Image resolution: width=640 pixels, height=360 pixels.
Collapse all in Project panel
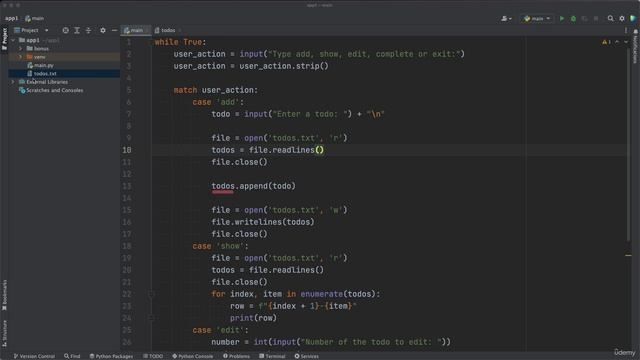pyautogui.click(x=88, y=30)
